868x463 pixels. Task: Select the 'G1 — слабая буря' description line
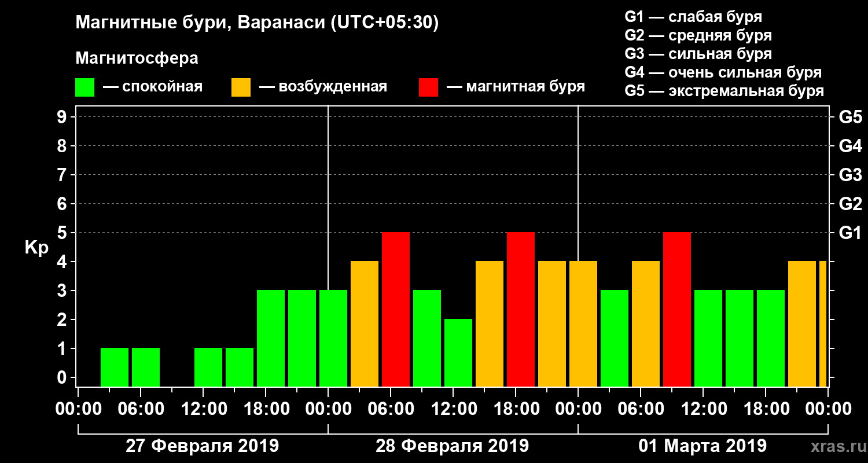pos(693,17)
